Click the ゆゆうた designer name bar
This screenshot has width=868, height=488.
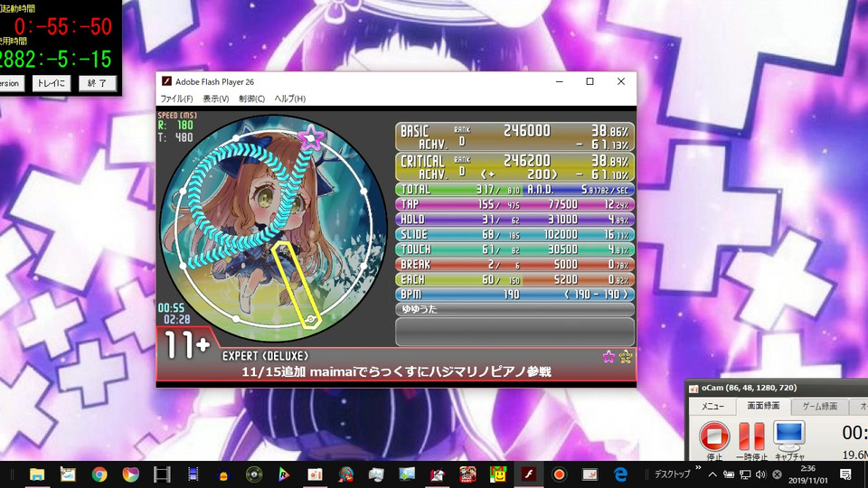[514, 309]
